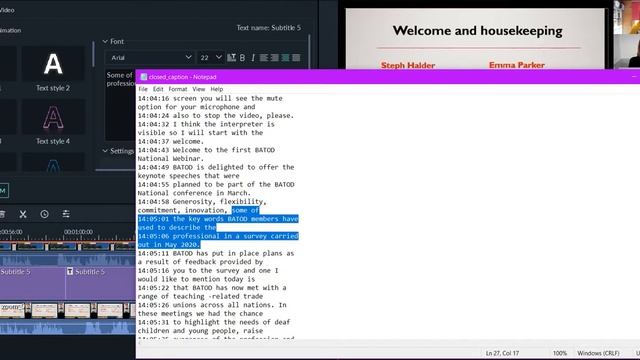The width and height of the screenshot is (640, 360).
Task: Click the '14:04:49 BATOD is delighted' line
Action: (x=216, y=167)
